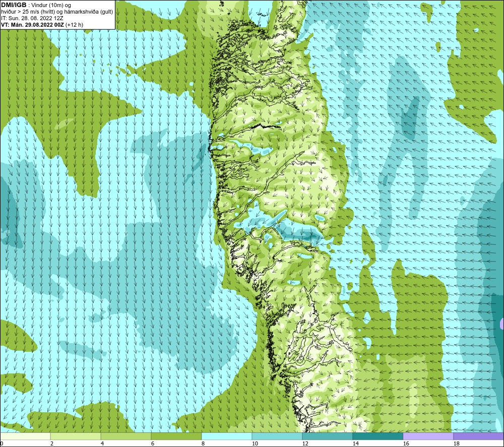This screenshot has width=504, height=447.
Task: Click the 'hviður > 25 m/s (hvítt)' legend line
Action: pos(57,12)
